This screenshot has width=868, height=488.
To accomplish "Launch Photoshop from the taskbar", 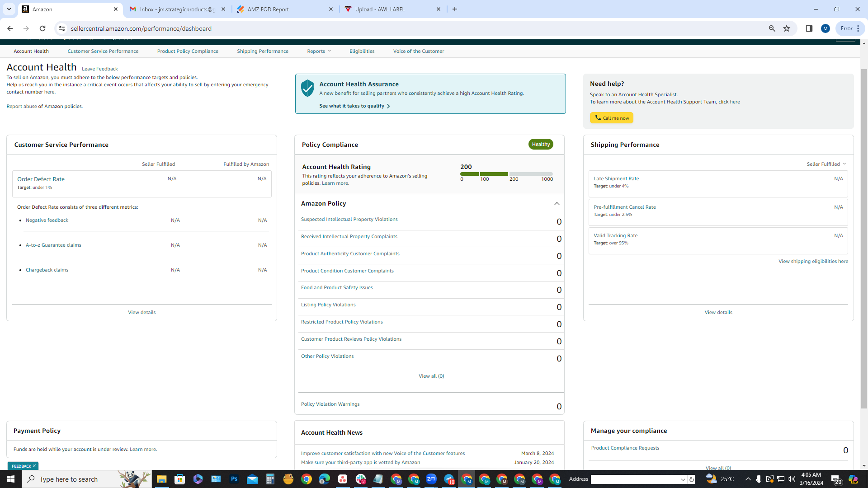I will point(234,479).
